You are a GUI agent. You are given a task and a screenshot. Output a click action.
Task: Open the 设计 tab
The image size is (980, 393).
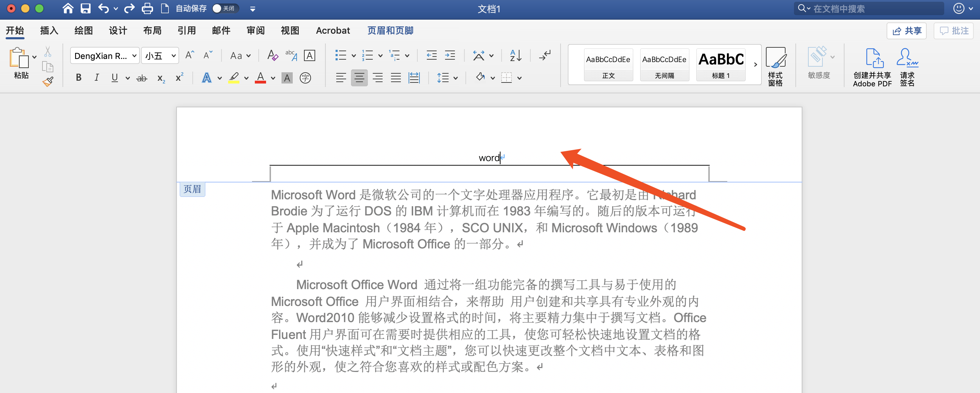(x=118, y=31)
